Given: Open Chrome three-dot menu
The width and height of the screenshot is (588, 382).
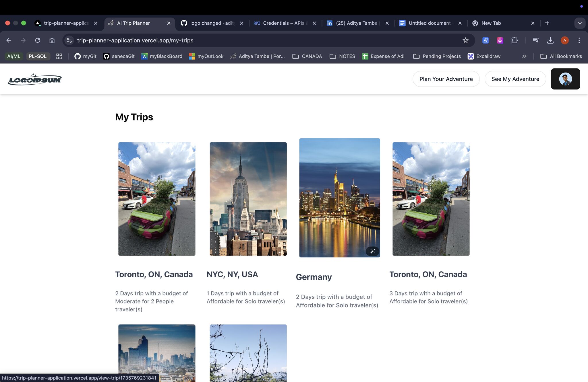Looking at the screenshot, I should 579,40.
